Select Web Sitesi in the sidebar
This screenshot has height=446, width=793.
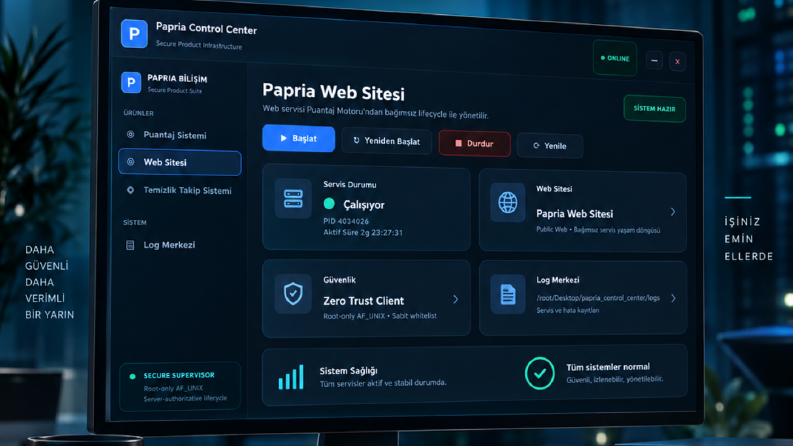click(180, 162)
